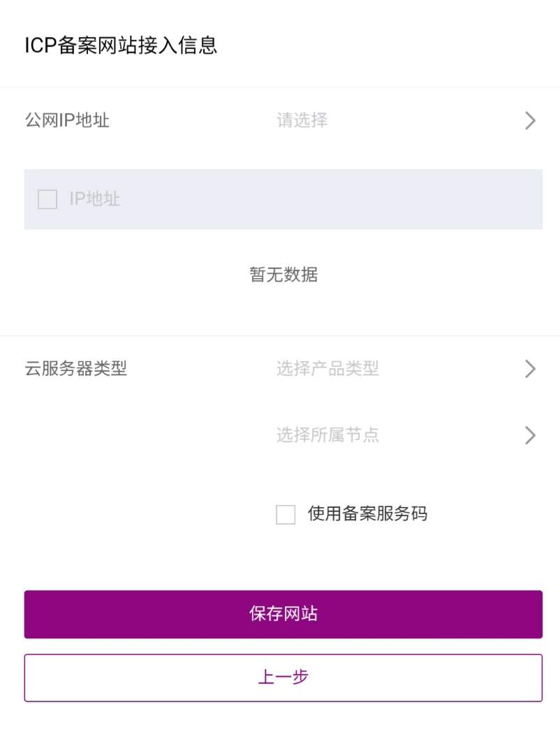Screen dimensions: 560x746
Task: Open the 请选择 public IP selector
Action: [x=302, y=121]
